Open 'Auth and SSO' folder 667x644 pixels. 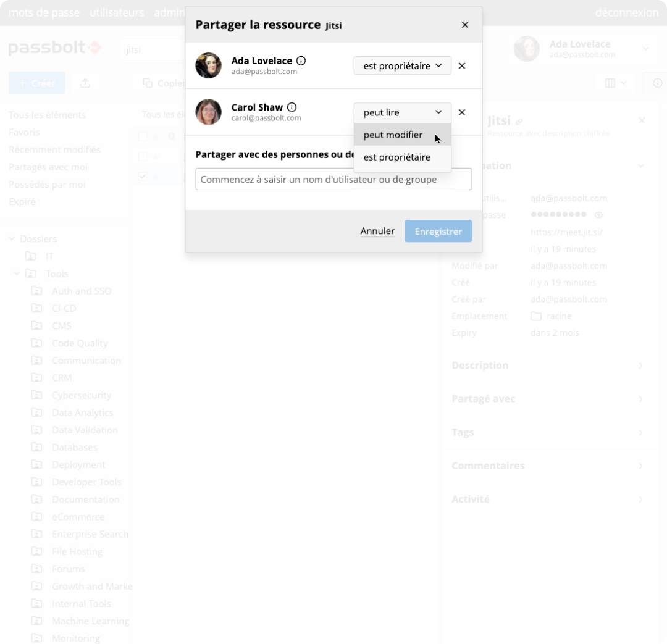pos(82,291)
